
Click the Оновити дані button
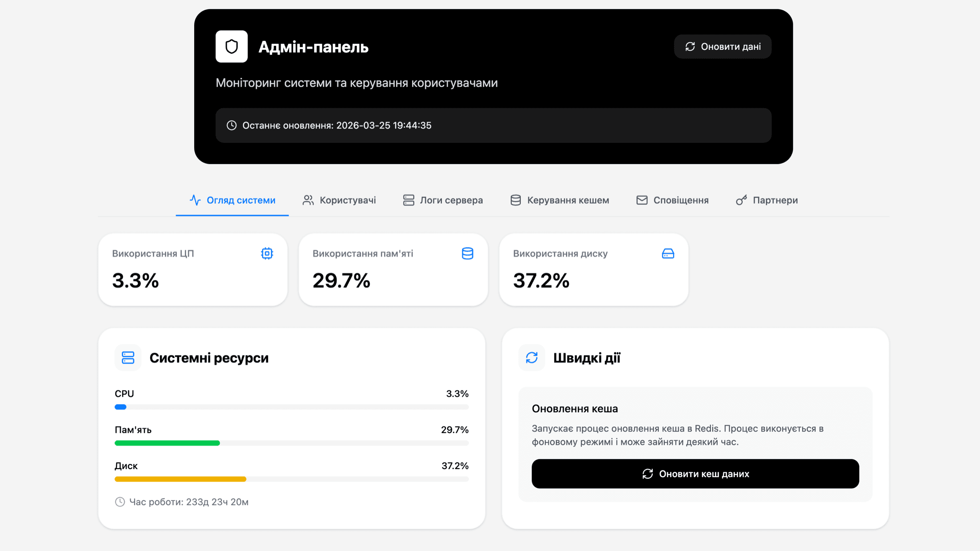[x=723, y=46]
